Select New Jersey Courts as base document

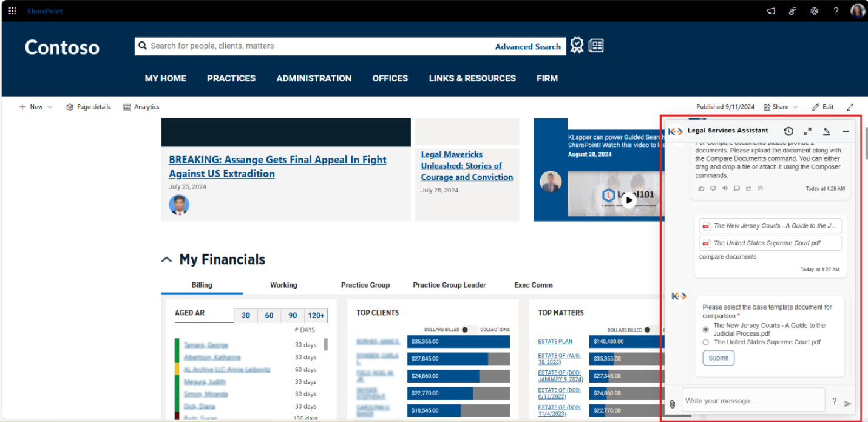pos(705,330)
